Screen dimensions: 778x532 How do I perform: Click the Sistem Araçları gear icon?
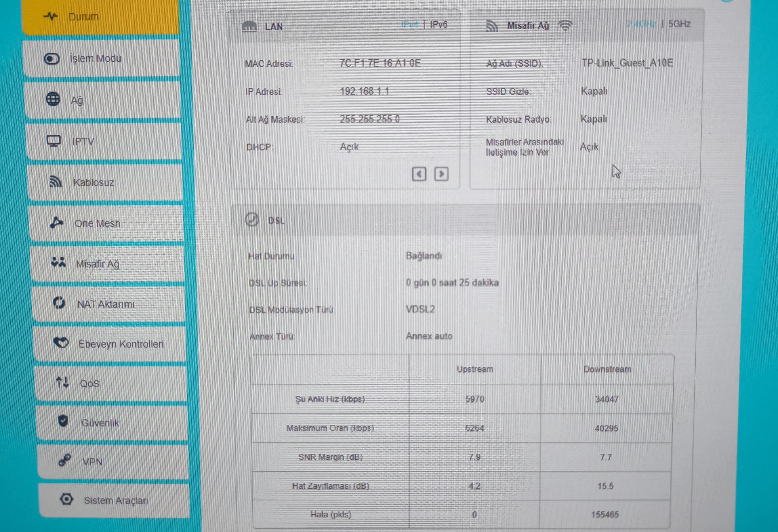(x=67, y=499)
